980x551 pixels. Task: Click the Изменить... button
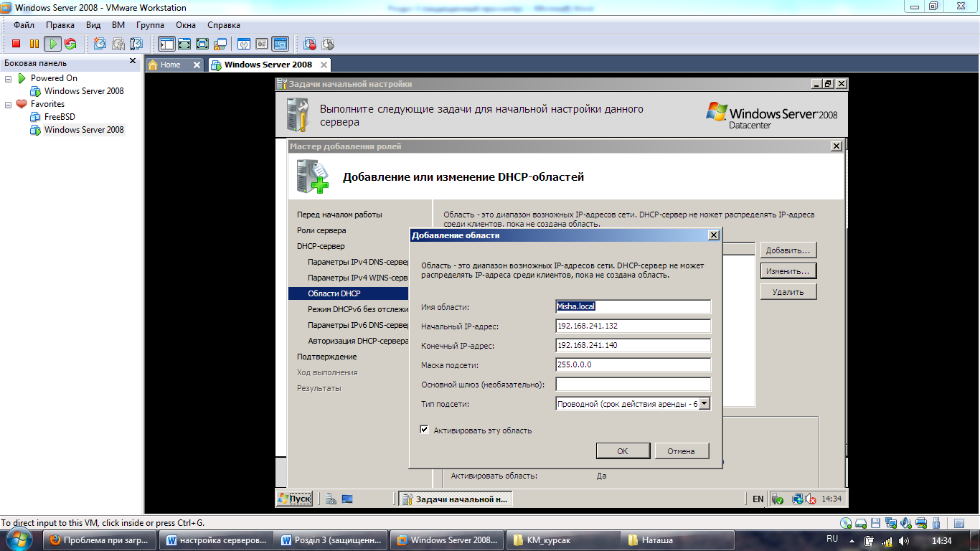[x=788, y=271]
